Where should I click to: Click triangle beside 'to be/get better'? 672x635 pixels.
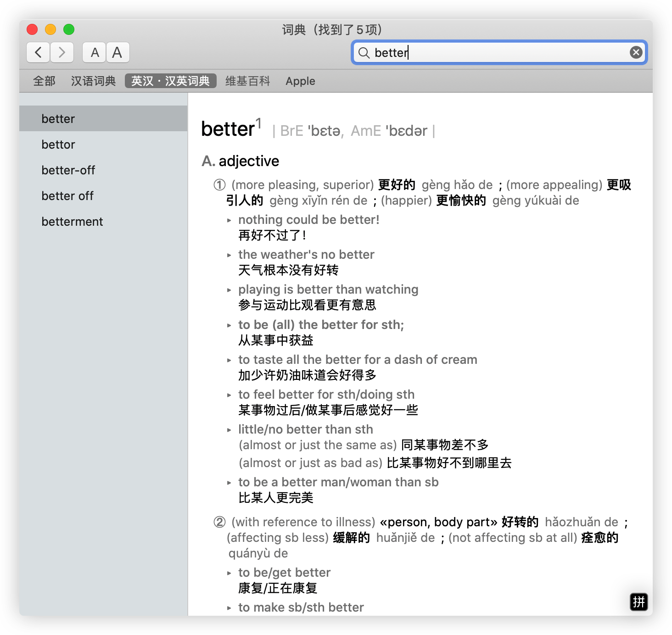click(229, 573)
